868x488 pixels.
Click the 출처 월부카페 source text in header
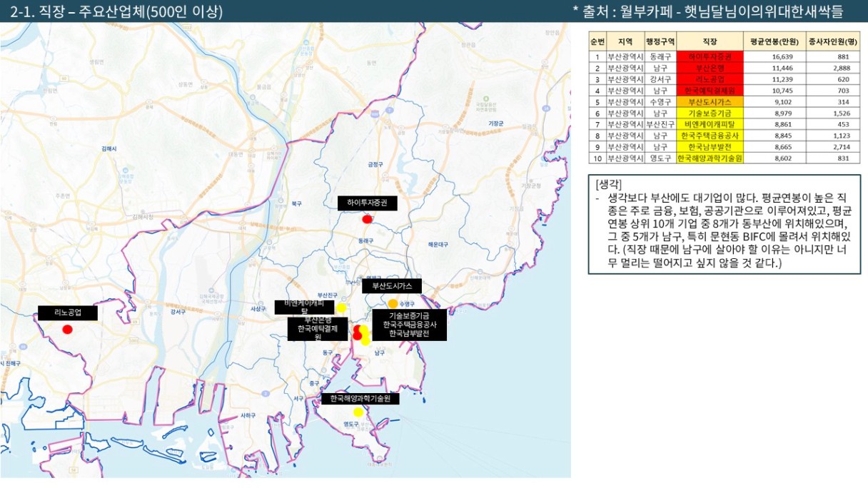[x=708, y=11]
